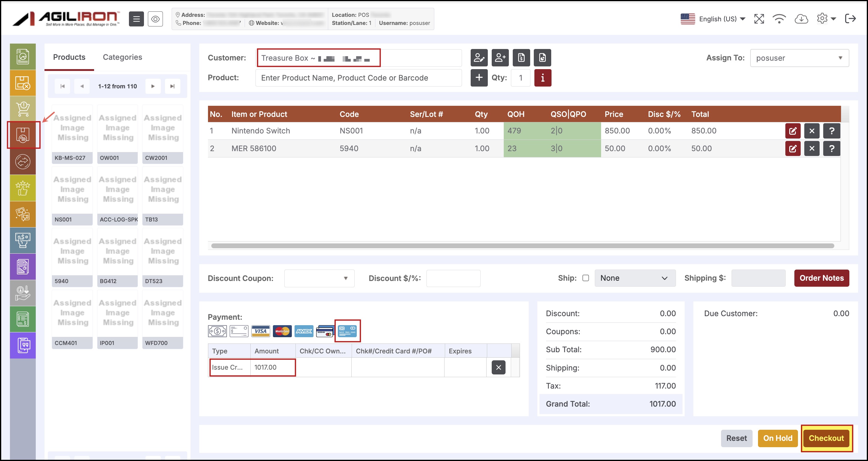
Task: Open the settings gear dropdown
Action: click(x=826, y=19)
